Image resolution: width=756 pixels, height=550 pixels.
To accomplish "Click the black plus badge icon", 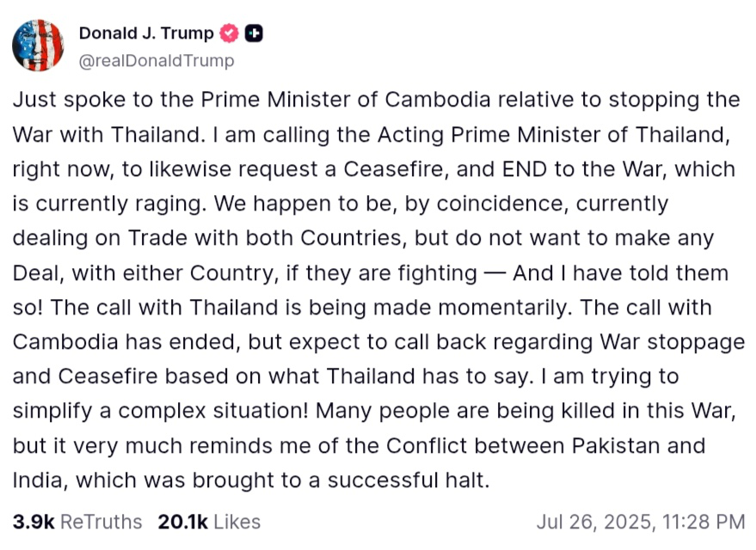I will pyautogui.click(x=254, y=34).
